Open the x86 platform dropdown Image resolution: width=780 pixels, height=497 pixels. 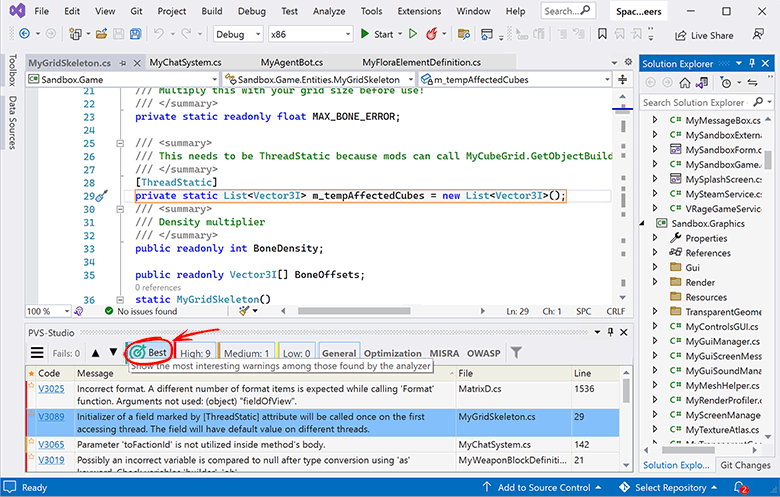pos(310,34)
